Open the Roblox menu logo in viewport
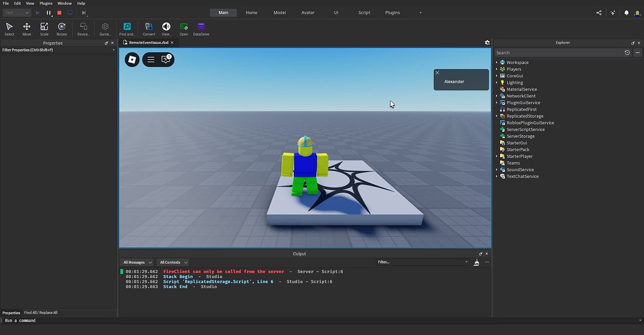644x335 pixels. [x=132, y=60]
